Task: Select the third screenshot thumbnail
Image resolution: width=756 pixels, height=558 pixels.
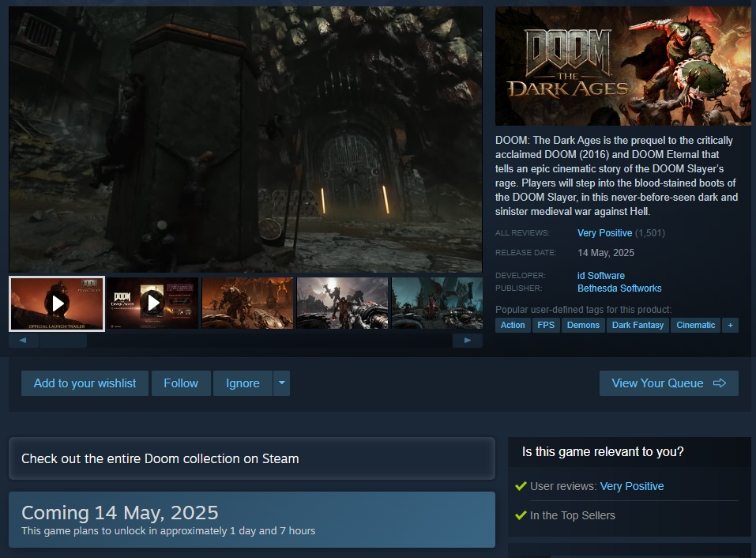Action: click(x=247, y=304)
